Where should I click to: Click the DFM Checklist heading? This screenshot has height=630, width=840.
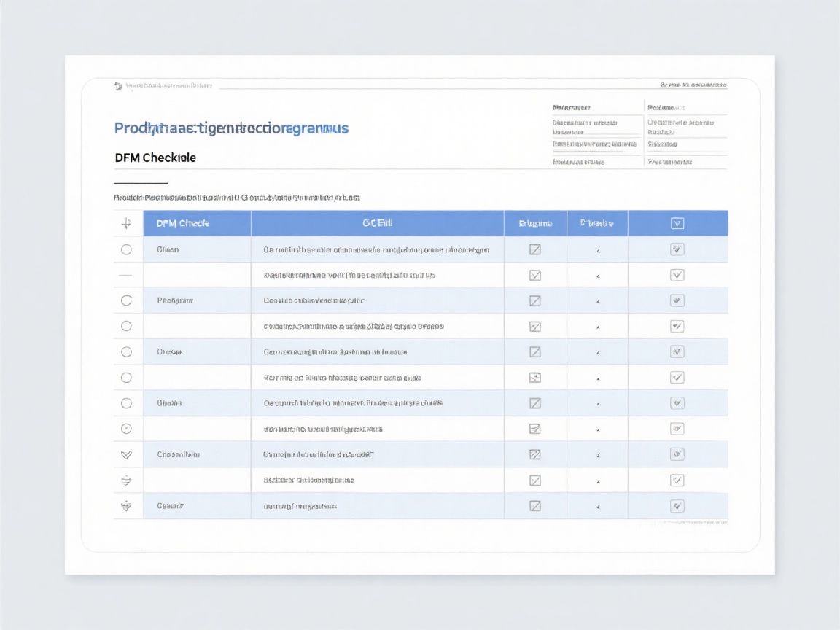[x=155, y=157]
